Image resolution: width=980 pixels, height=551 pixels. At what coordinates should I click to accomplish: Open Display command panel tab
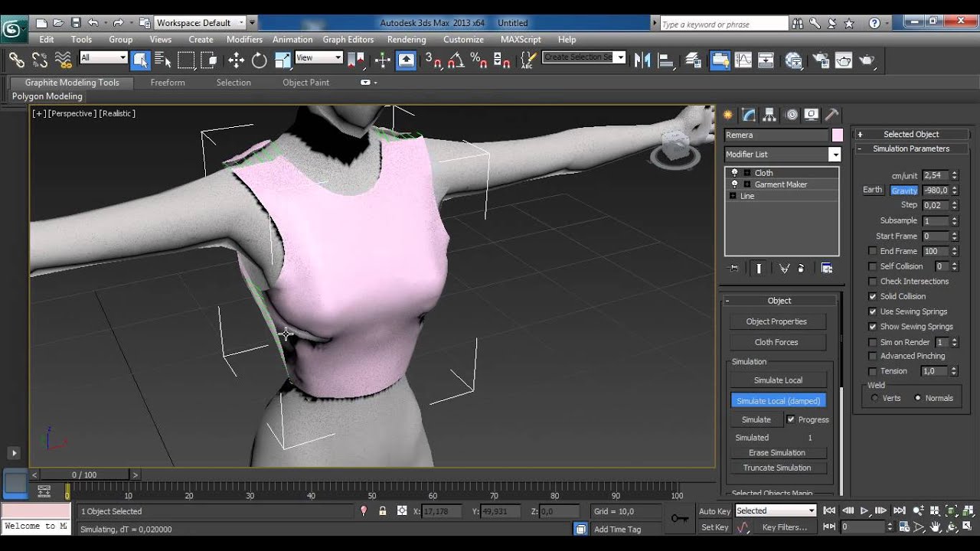(x=812, y=115)
